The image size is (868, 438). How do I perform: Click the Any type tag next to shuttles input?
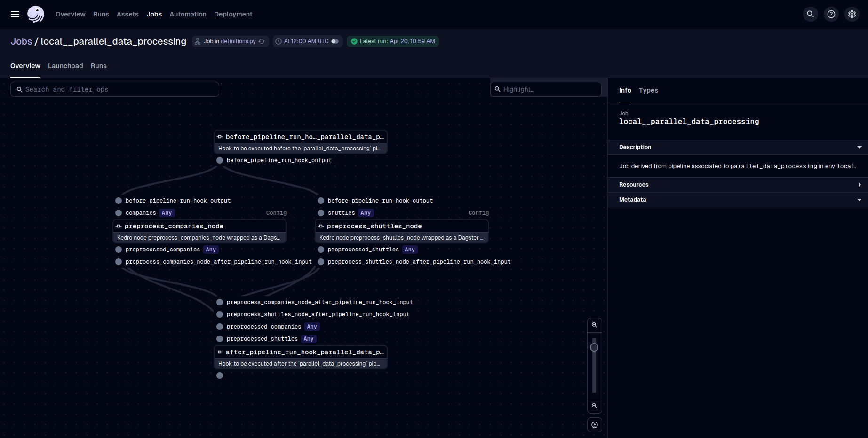pyautogui.click(x=366, y=213)
